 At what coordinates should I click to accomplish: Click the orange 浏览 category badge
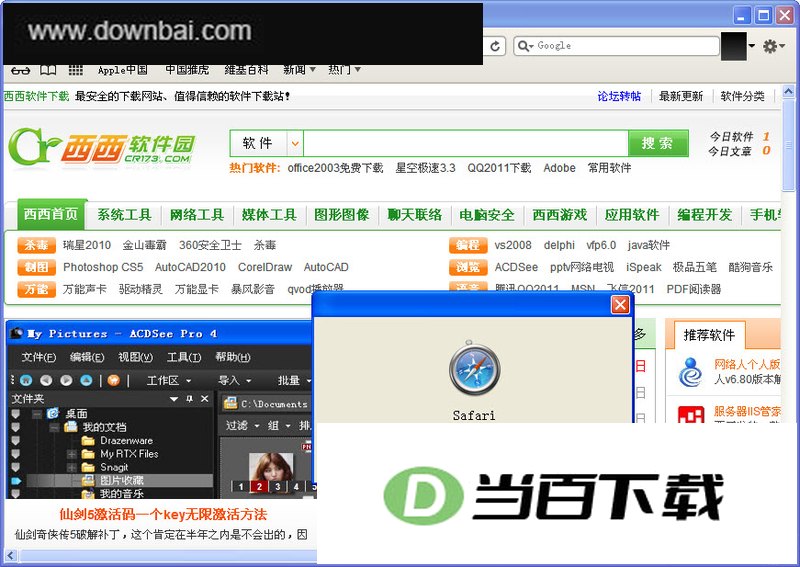point(468,267)
